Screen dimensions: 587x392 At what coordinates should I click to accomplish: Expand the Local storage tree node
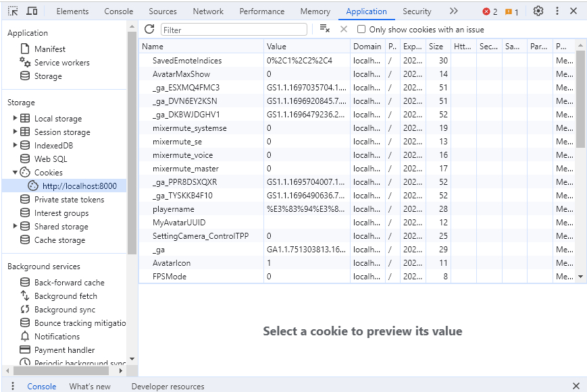pos(16,119)
